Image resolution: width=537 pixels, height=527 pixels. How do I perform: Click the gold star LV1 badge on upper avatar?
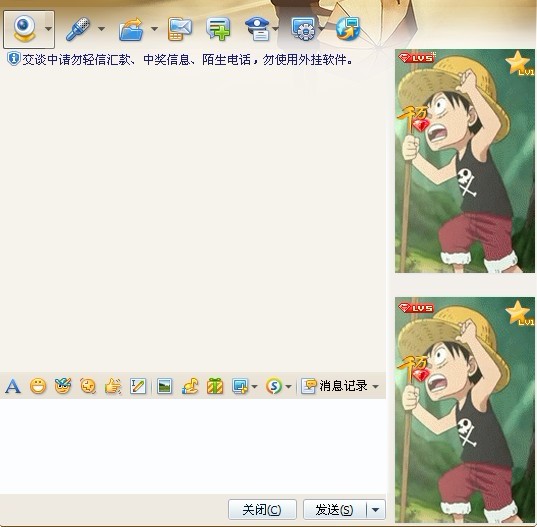[520, 63]
